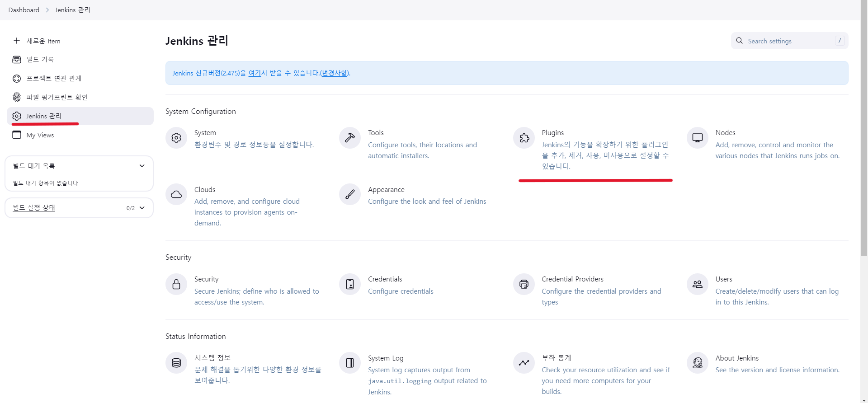Open the System title link
The height and width of the screenshot is (403, 868).
[x=205, y=132]
